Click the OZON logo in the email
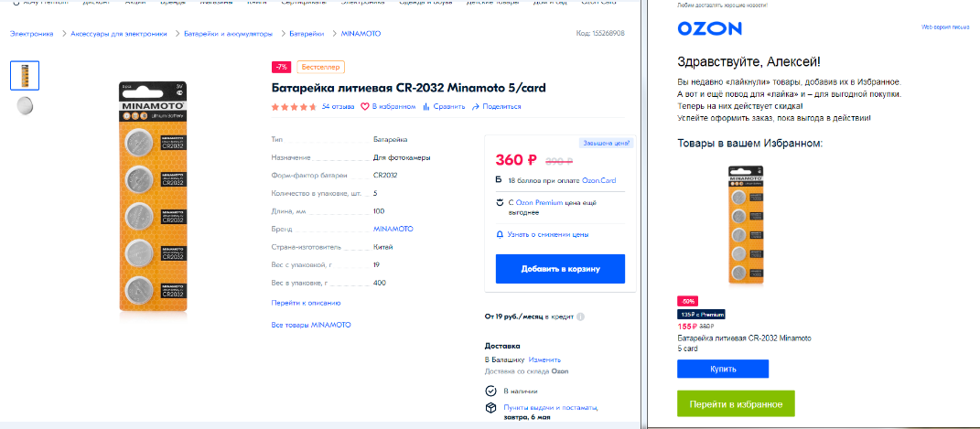Screen dimensions: 980x429 click(709, 28)
